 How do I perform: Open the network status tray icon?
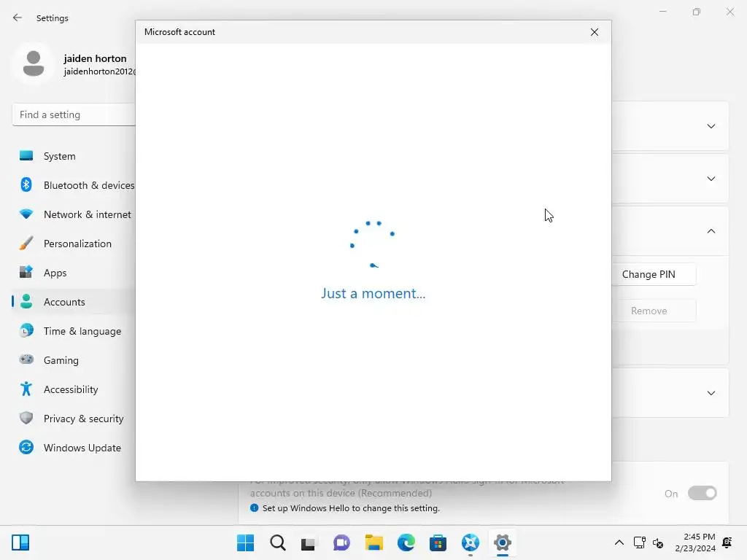coord(639,542)
